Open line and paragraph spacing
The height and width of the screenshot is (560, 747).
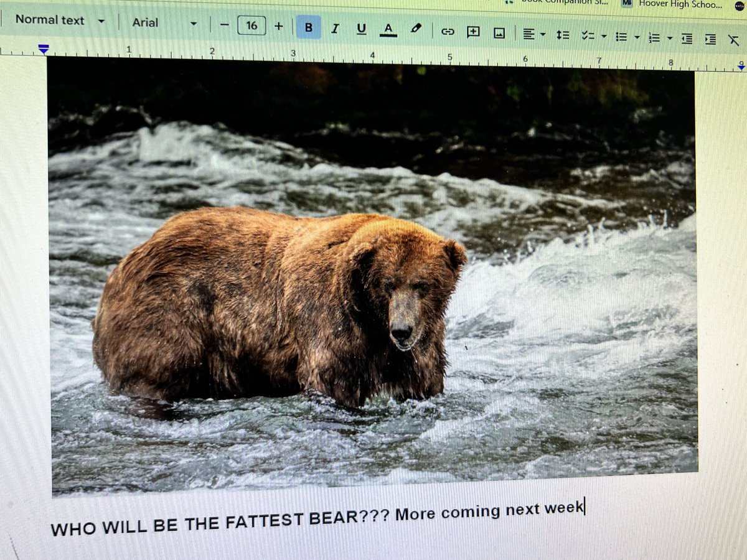coord(563,35)
